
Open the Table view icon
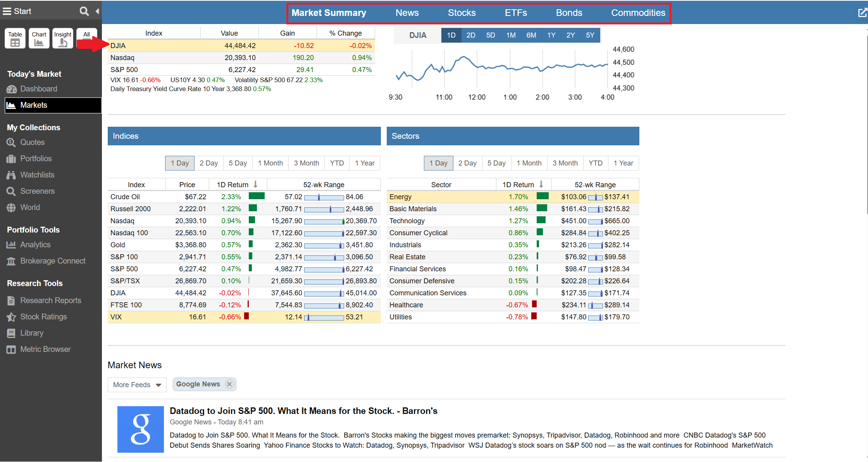(15, 38)
